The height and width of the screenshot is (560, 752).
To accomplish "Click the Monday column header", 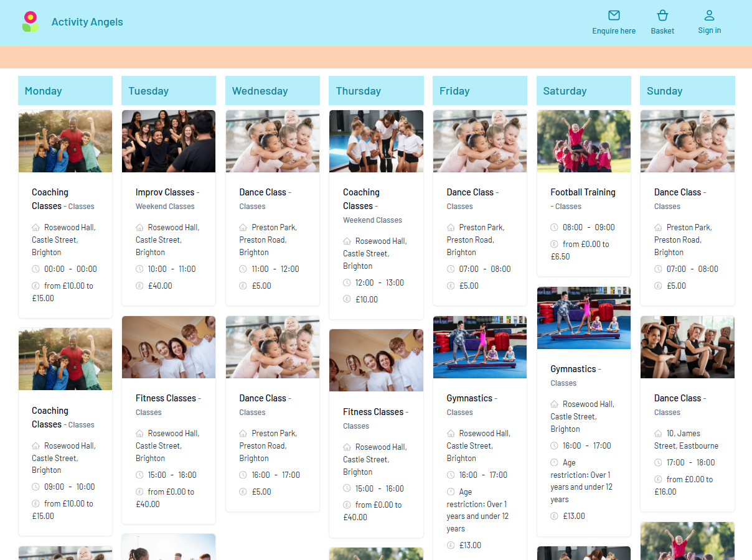I will [x=65, y=91].
